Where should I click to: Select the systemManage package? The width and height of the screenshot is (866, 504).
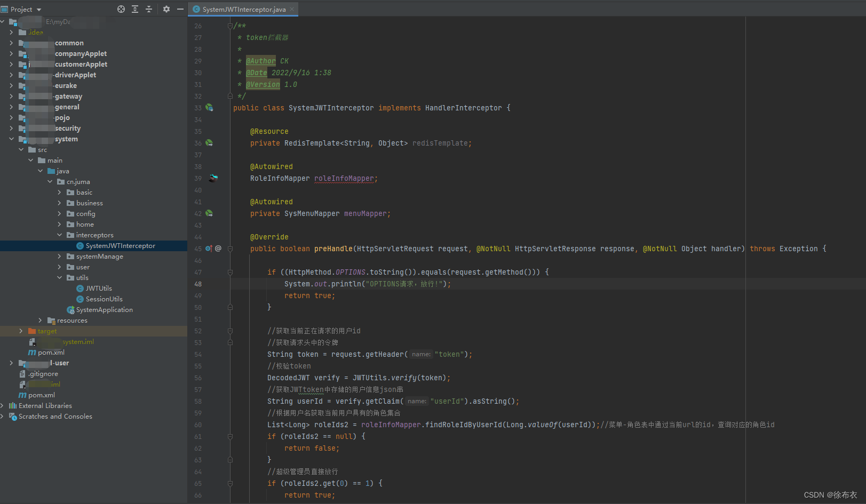click(x=99, y=256)
